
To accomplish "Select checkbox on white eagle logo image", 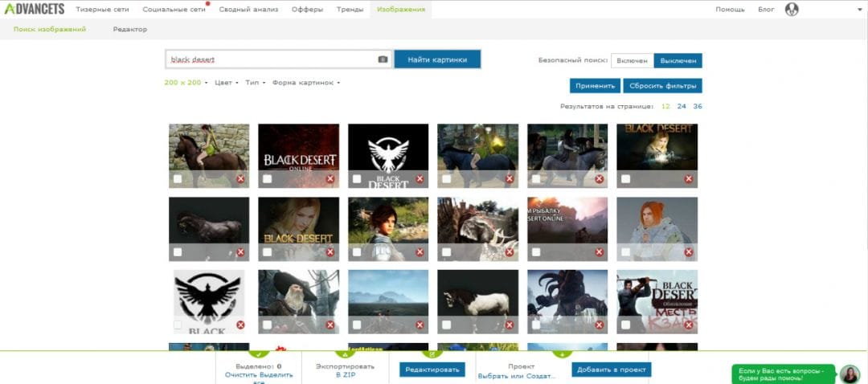I will coord(357,178).
